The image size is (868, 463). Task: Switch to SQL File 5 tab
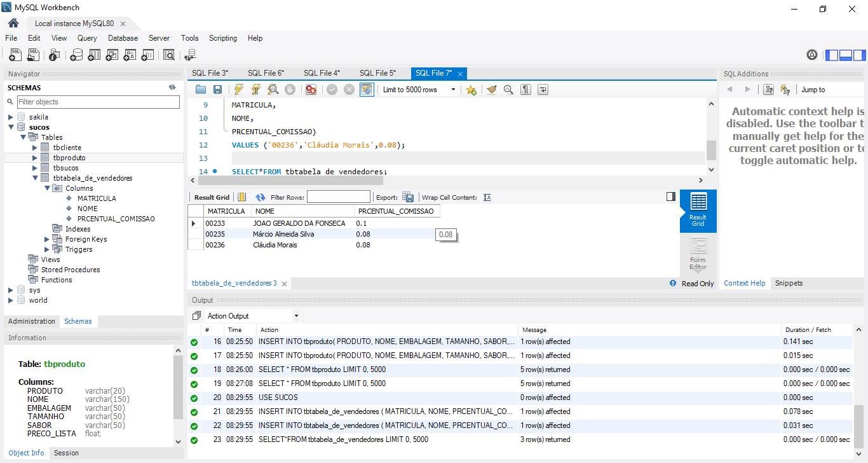point(377,73)
